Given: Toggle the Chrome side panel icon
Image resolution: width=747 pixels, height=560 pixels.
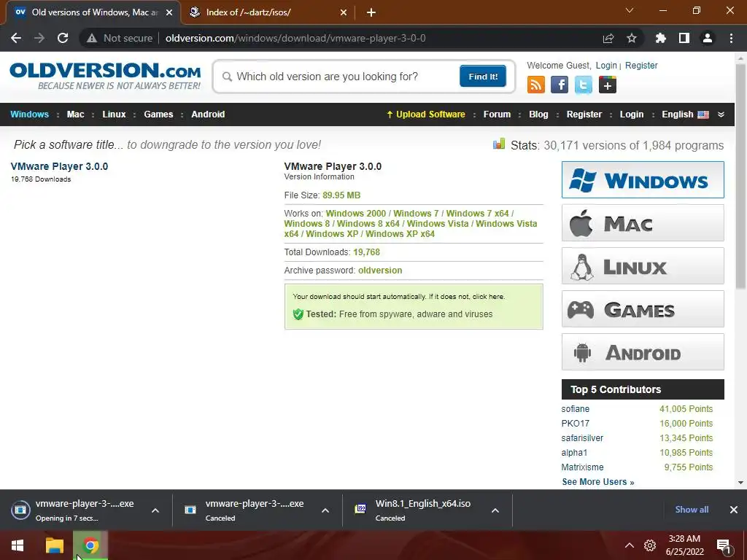Looking at the screenshot, I should (x=684, y=38).
